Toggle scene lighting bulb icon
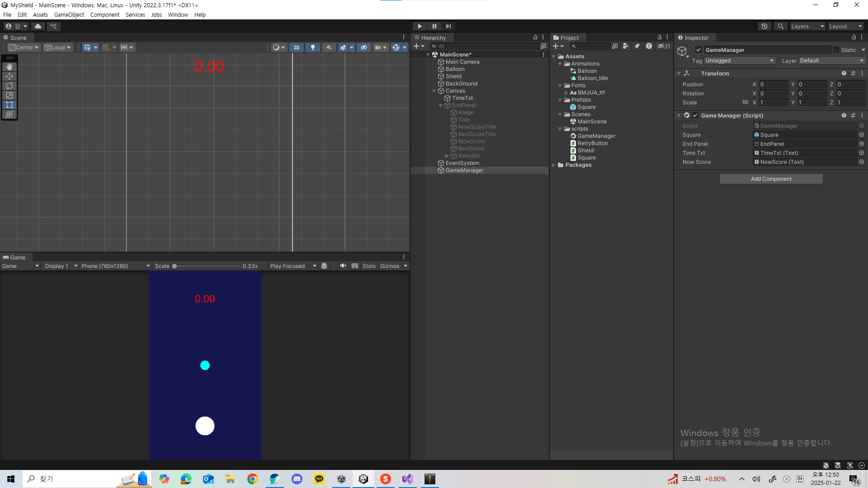 tap(313, 47)
